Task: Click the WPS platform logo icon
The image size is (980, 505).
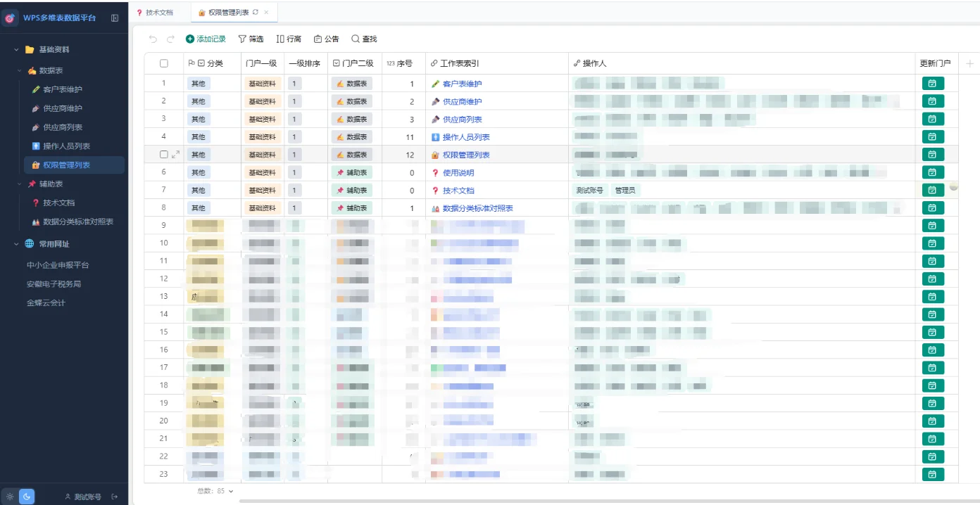Action: 11,18
